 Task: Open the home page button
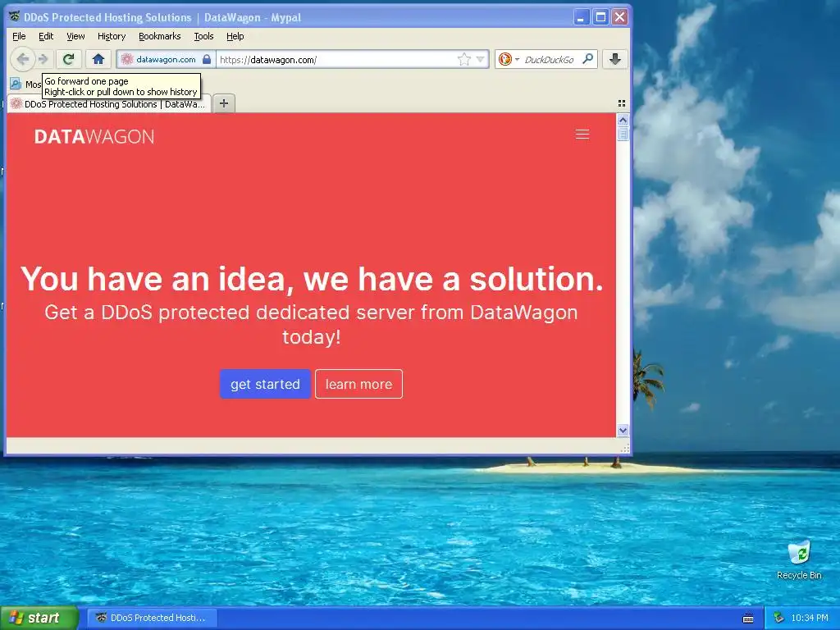98,59
